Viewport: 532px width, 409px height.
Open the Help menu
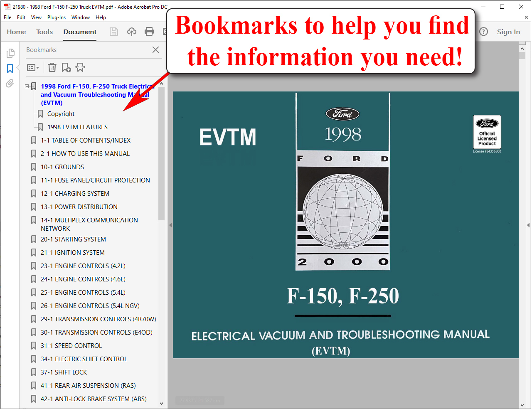101,17
